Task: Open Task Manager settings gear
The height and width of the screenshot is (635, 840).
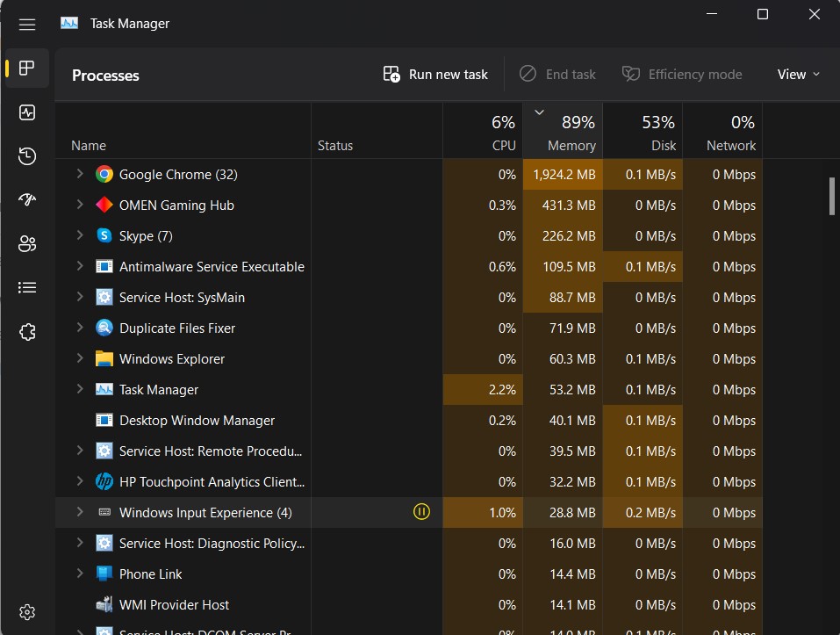Action: [x=26, y=612]
